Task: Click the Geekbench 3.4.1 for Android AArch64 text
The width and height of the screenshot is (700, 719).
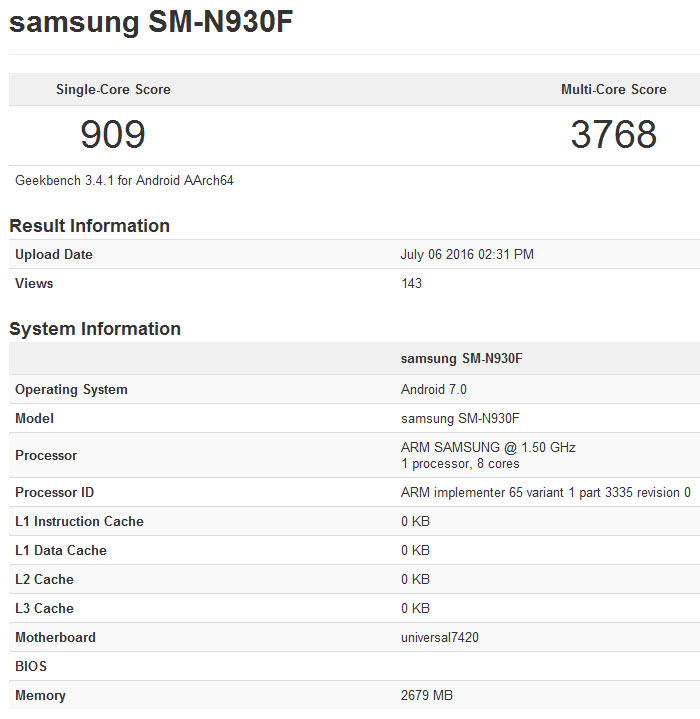Action: (125, 181)
